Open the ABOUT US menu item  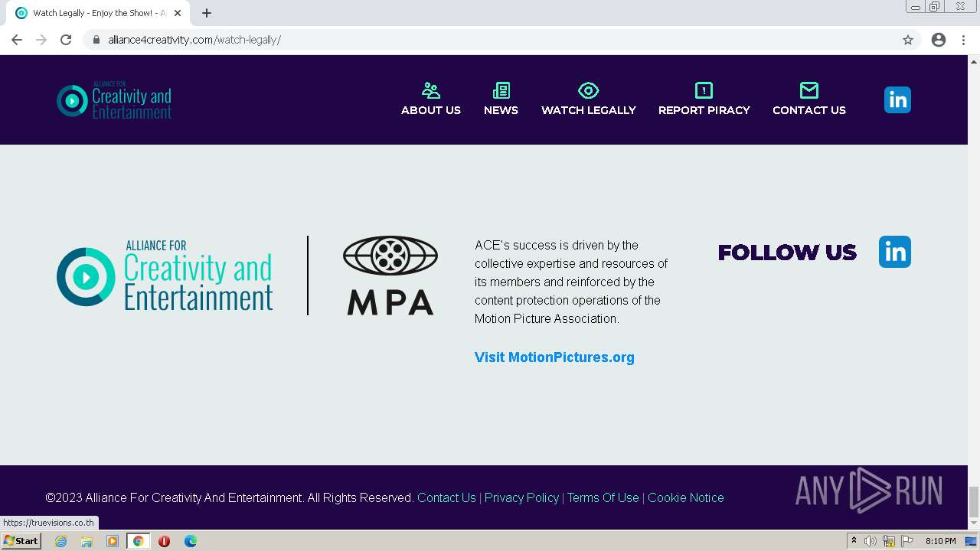pyautogui.click(x=431, y=110)
